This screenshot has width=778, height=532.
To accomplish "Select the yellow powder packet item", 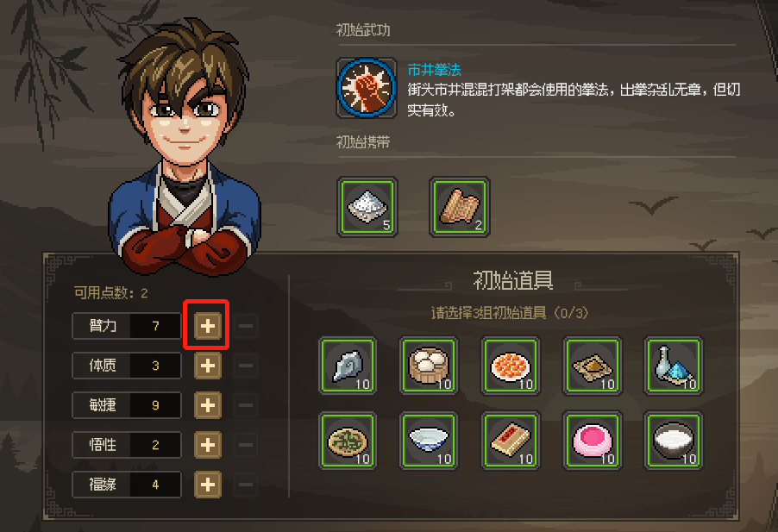I will (592, 366).
